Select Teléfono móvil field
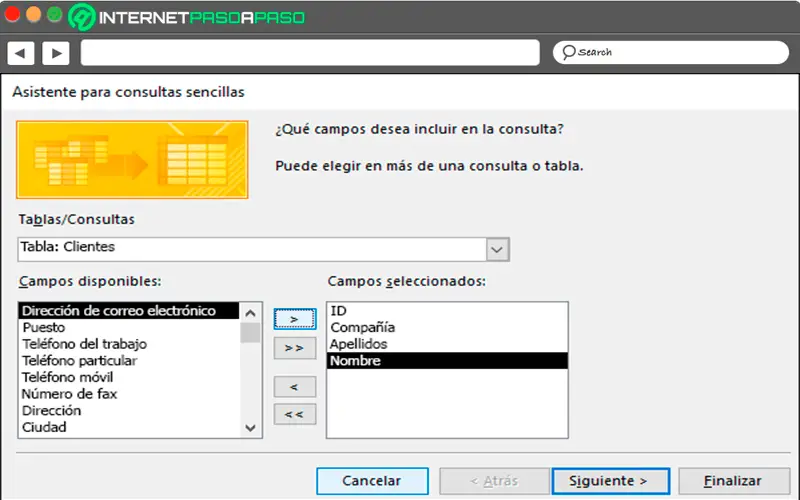 (x=129, y=377)
